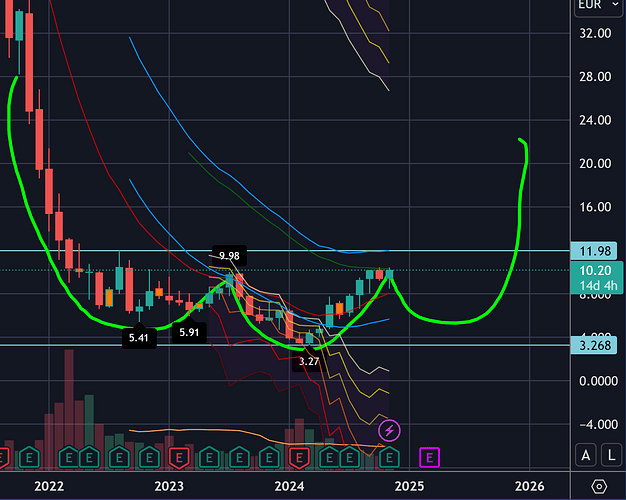
Task: Open the EUR currency dropdown
Action: (x=591, y=6)
